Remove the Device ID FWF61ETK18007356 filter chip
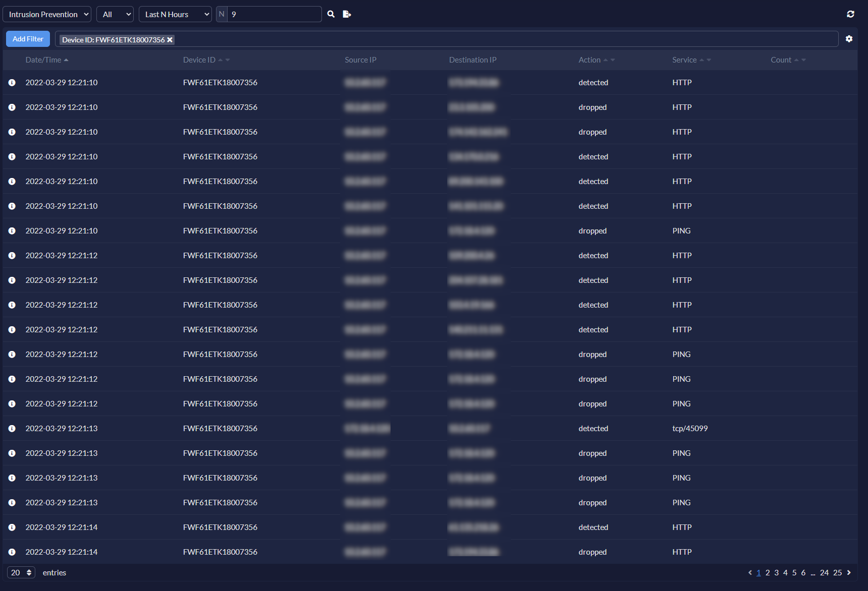 170,40
